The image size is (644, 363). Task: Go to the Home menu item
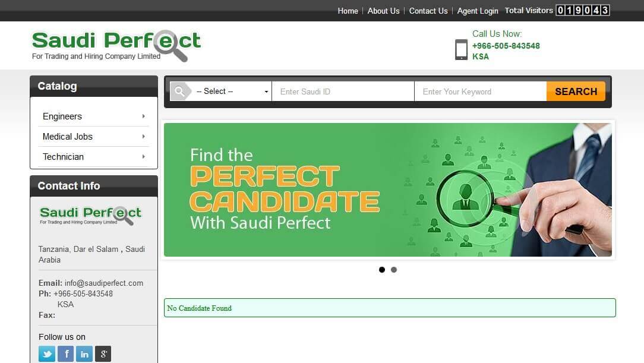[x=348, y=11]
